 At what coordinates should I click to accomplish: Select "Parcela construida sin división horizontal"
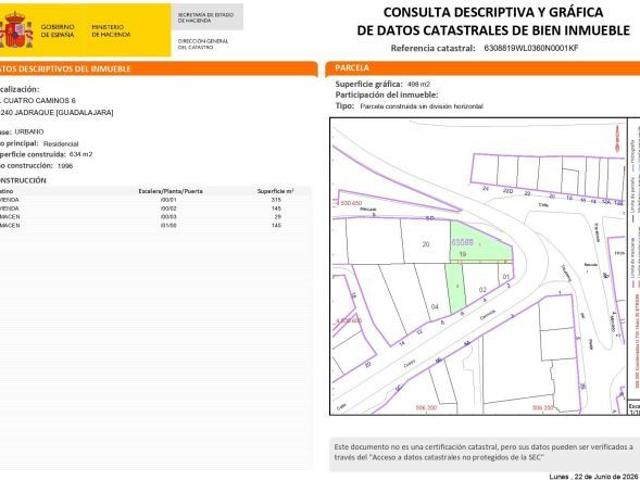(422, 106)
